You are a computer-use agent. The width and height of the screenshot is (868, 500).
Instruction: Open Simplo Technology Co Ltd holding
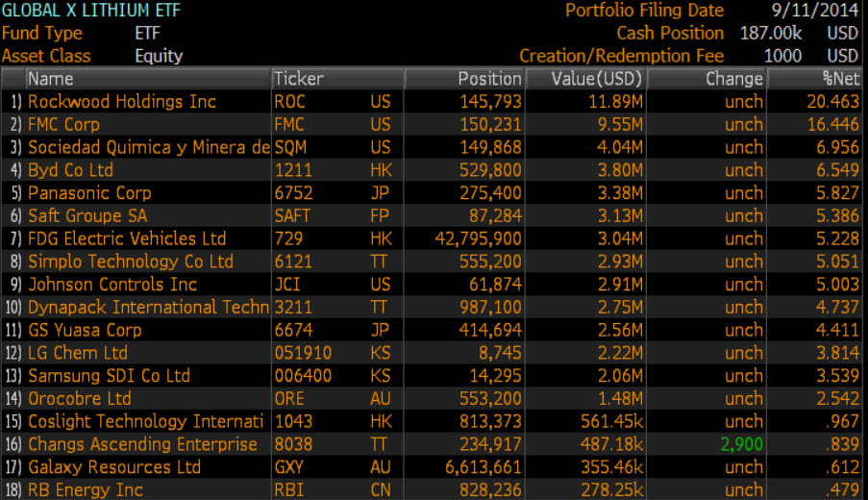[x=131, y=262]
